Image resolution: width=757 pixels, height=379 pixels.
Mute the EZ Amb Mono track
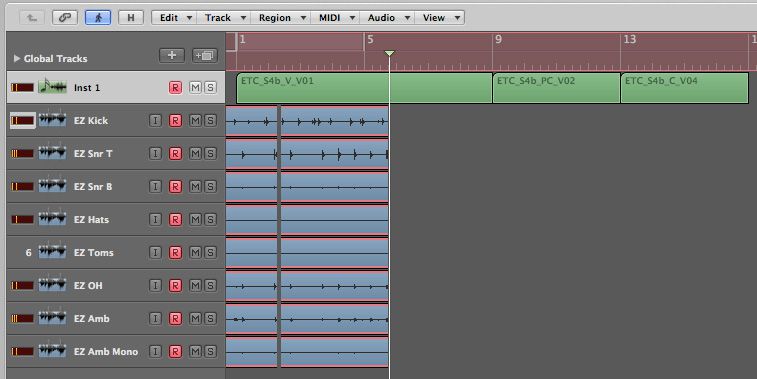click(x=195, y=351)
